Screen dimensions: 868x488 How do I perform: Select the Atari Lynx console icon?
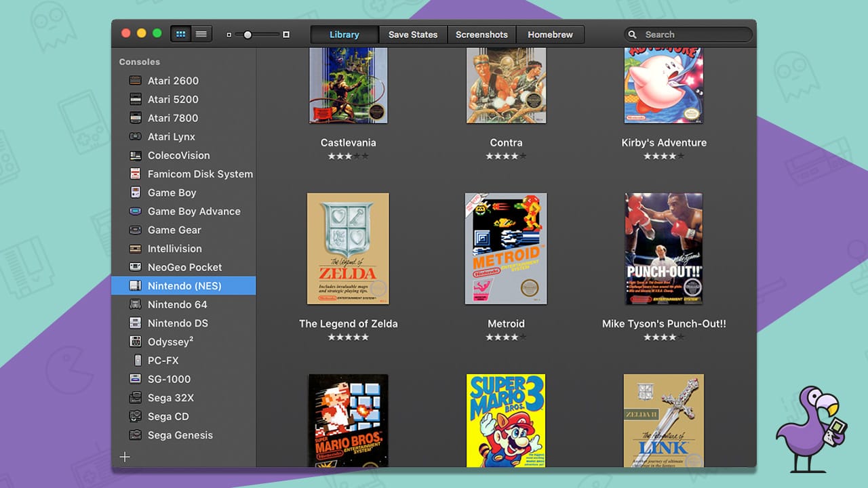point(134,136)
